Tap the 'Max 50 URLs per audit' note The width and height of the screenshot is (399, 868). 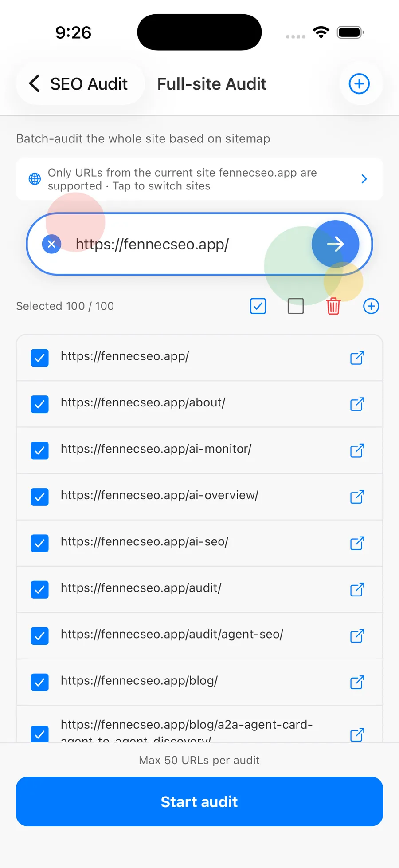click(199, 760)
